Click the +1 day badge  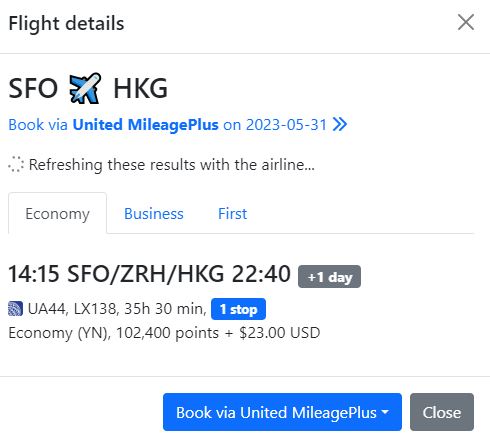[329, 277]
